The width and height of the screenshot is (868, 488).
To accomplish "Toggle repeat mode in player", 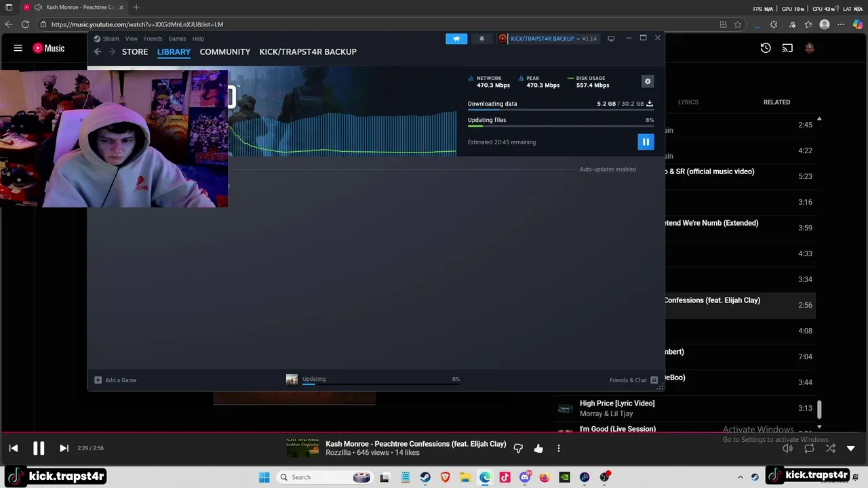I will 809,448.
